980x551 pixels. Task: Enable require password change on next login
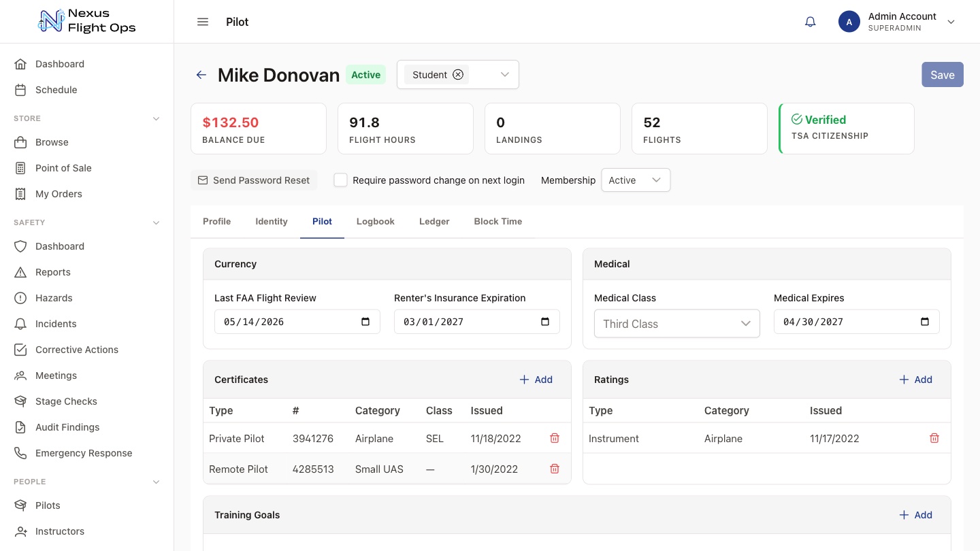(340, 180)
